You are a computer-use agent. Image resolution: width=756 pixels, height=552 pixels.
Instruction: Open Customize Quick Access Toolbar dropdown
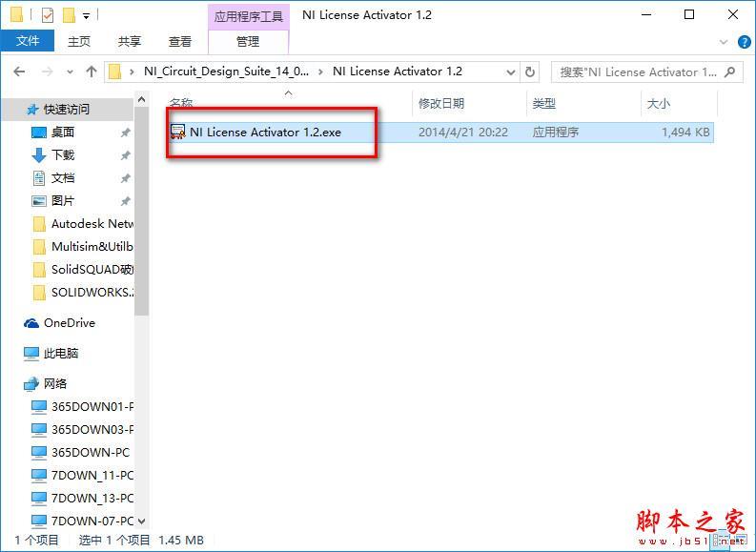pos(87,16)
